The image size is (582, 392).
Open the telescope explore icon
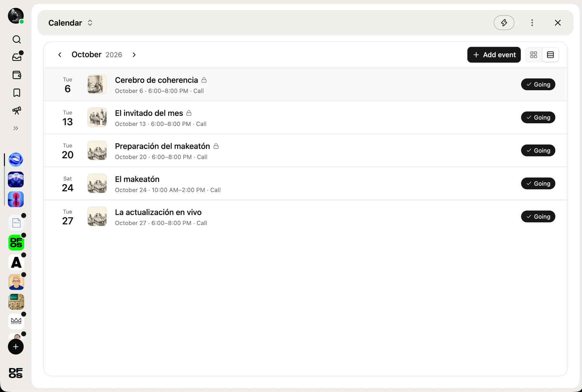click(x=17, y=111)
